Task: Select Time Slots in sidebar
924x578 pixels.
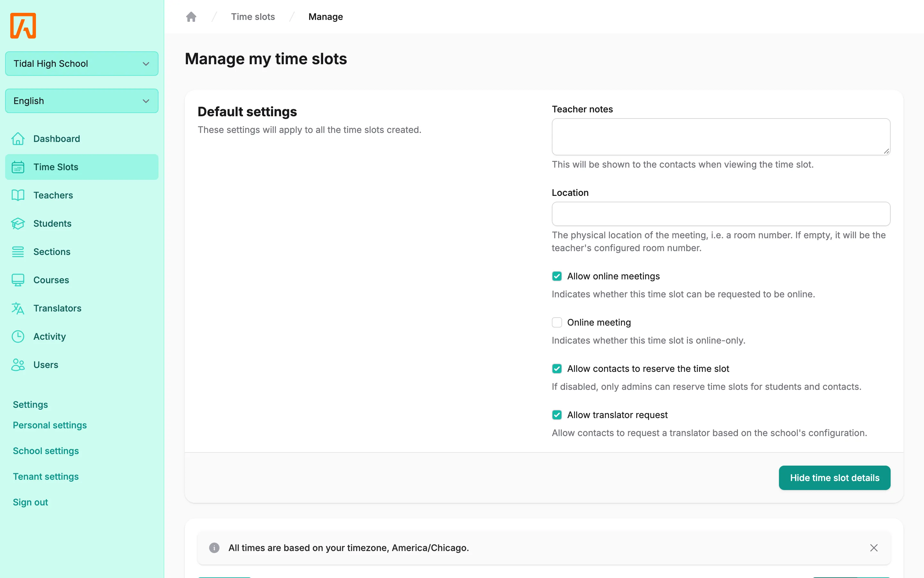Action: (x=82, y=167)
